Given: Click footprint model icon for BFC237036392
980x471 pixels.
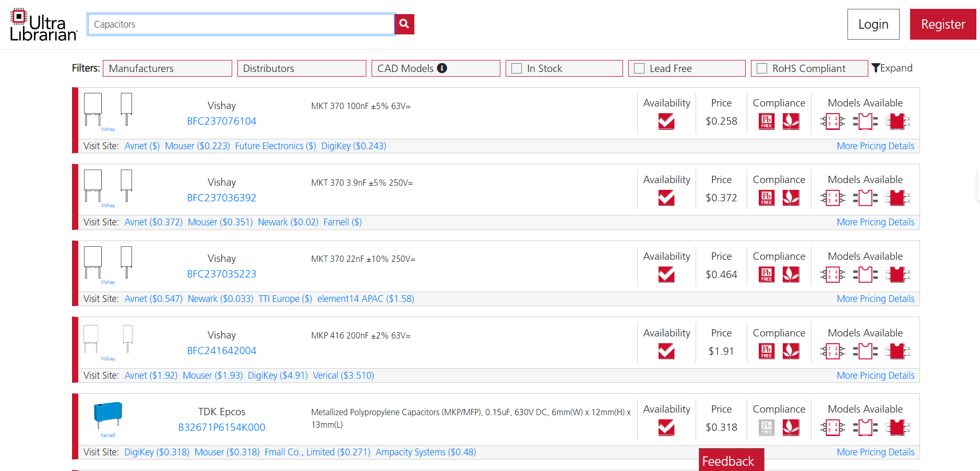Looking at the screenshot, I should (865, 198).
